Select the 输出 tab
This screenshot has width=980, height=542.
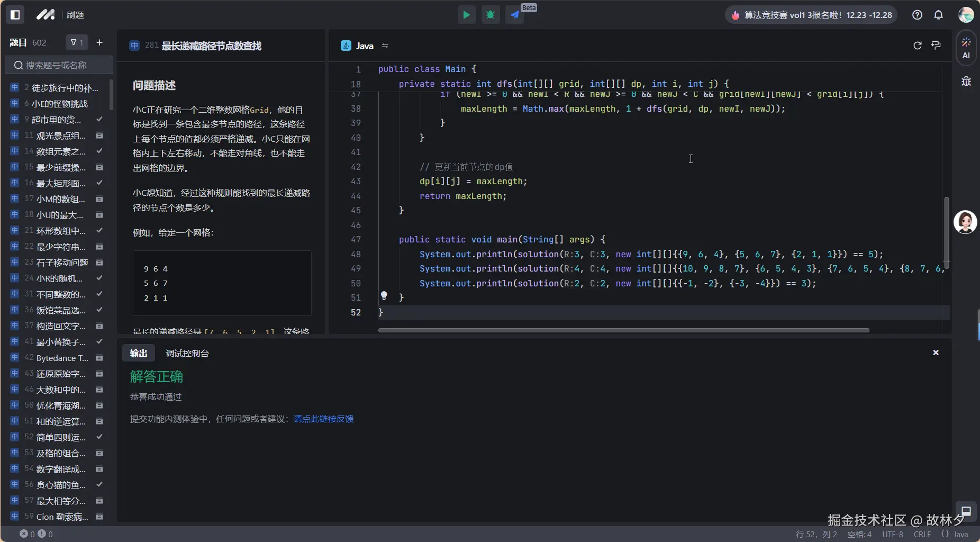tap(139, 353)
